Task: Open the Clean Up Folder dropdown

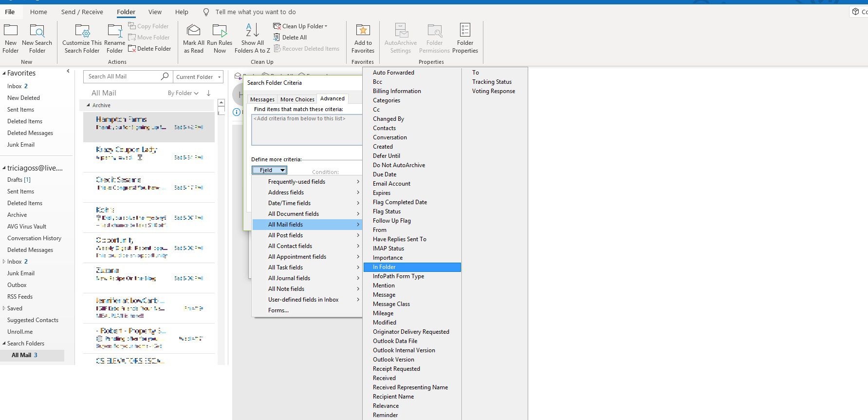Action: click(x=300, y=26)
